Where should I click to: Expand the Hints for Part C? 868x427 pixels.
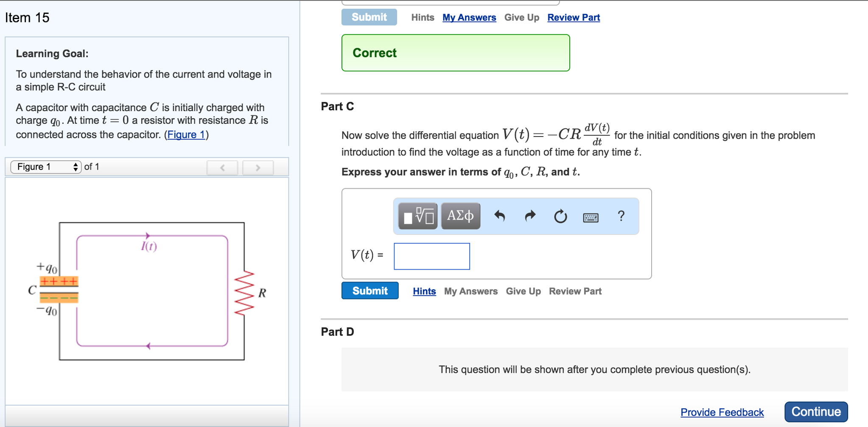pos(424,291)
